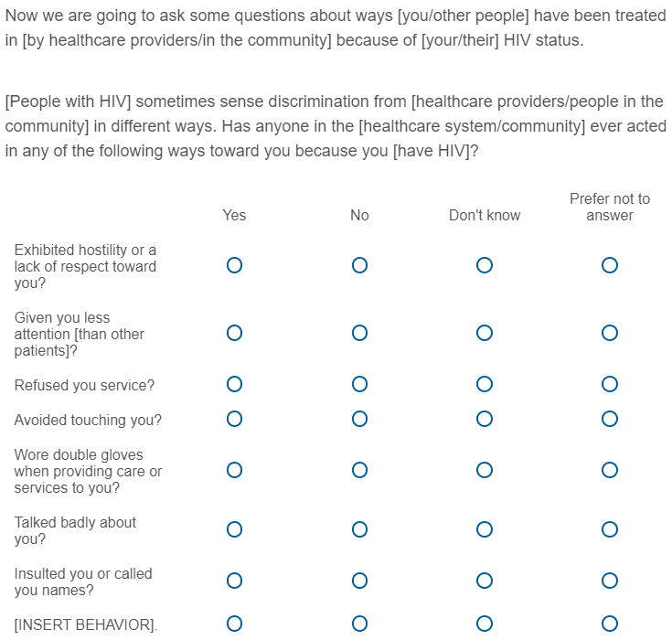
Task: Choose No for exhibited hostility question
Action: point(359,265)
